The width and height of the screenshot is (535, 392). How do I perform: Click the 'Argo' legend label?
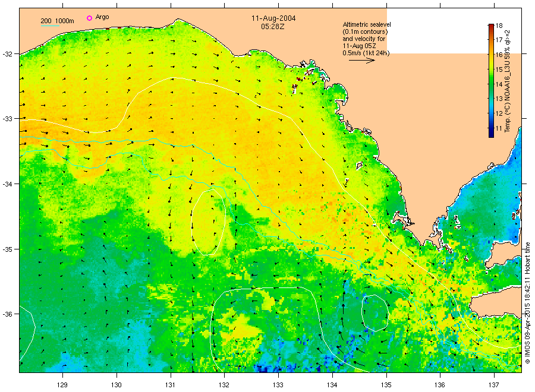[102, 17]
